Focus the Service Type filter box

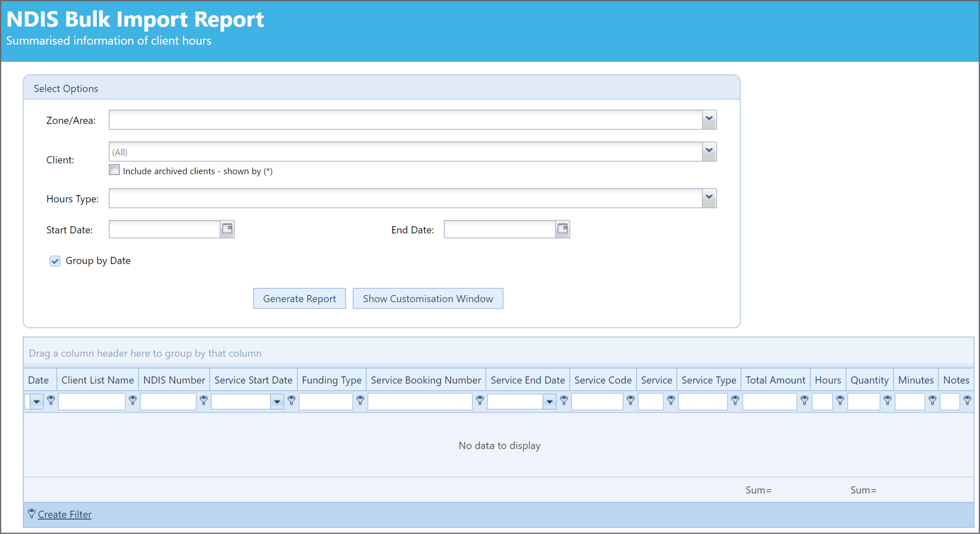(703, 402)
